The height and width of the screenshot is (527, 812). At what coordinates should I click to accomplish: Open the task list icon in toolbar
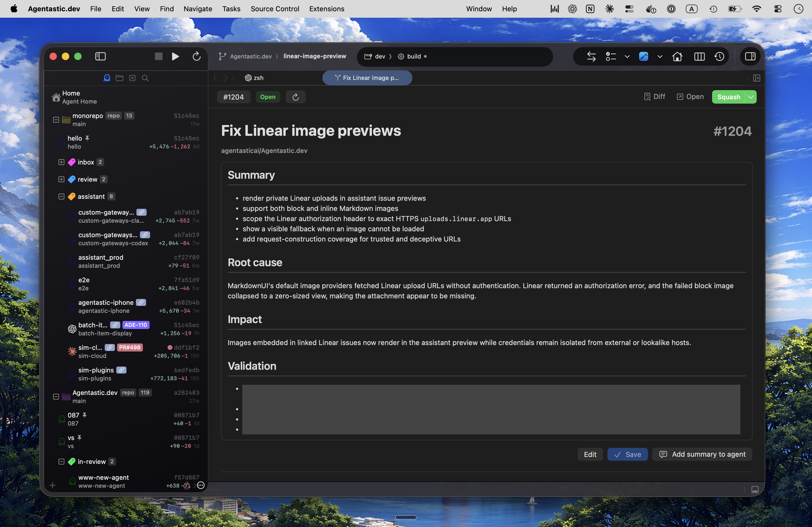pyautogui.click(x=611, y=56)
